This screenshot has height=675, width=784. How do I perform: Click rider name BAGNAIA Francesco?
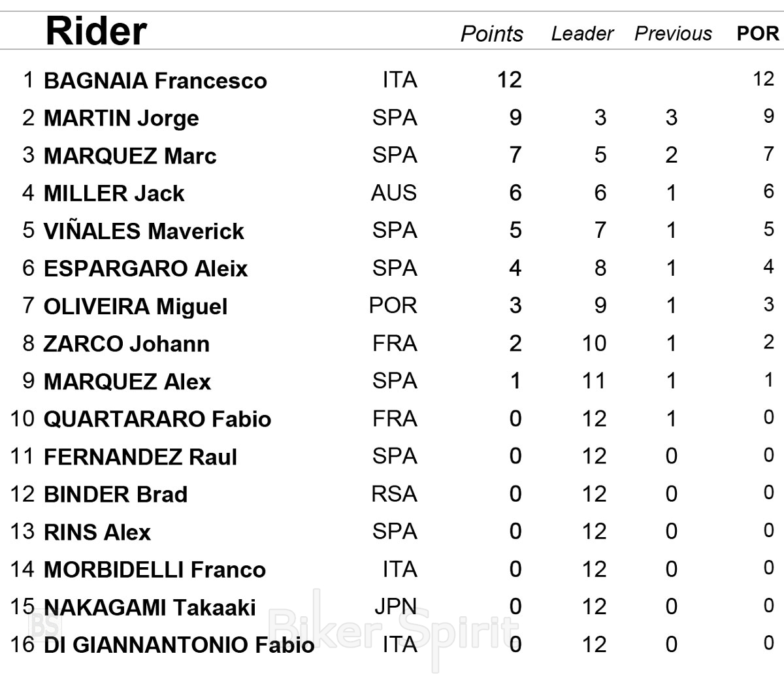point(155,81)
